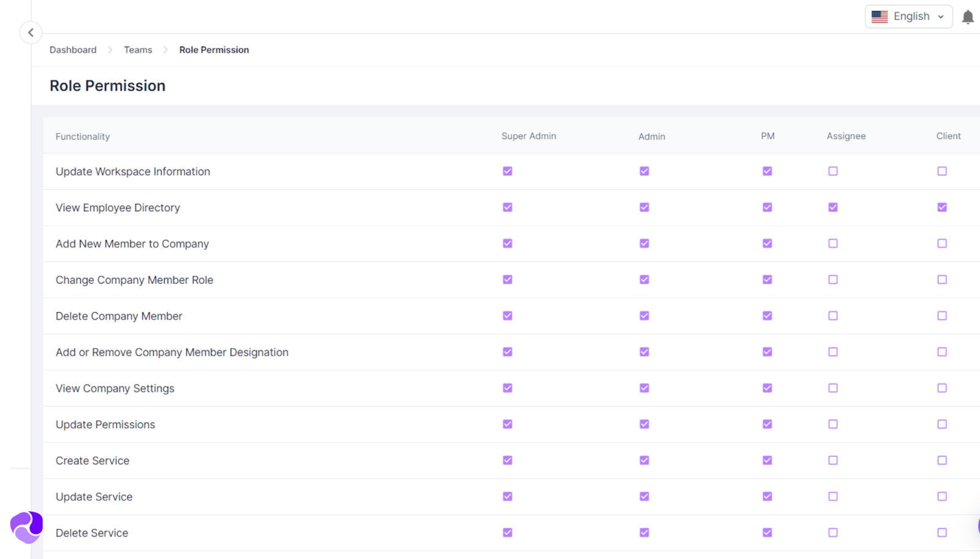Open the notifications bell
The image size is (980, 559).
(968, 17)
